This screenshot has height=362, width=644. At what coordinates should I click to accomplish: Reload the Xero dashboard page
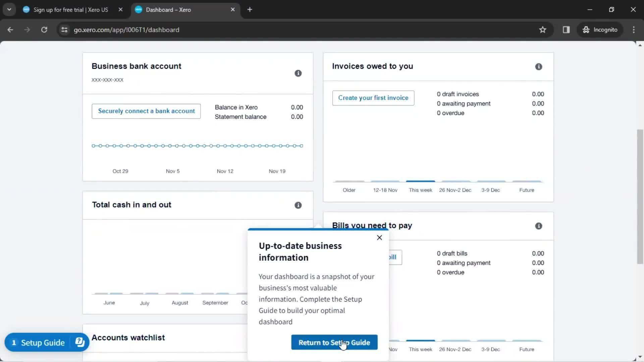coord(44,30)
